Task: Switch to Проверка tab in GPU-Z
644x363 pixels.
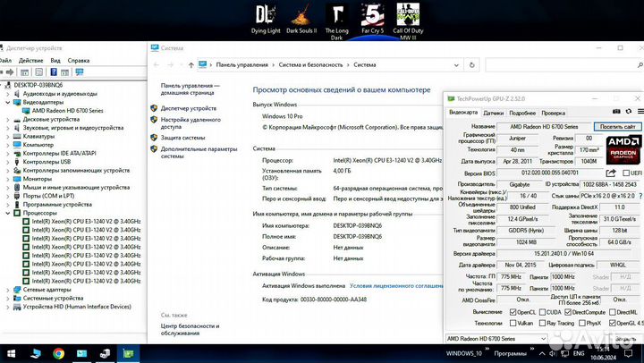Action: 554,113
